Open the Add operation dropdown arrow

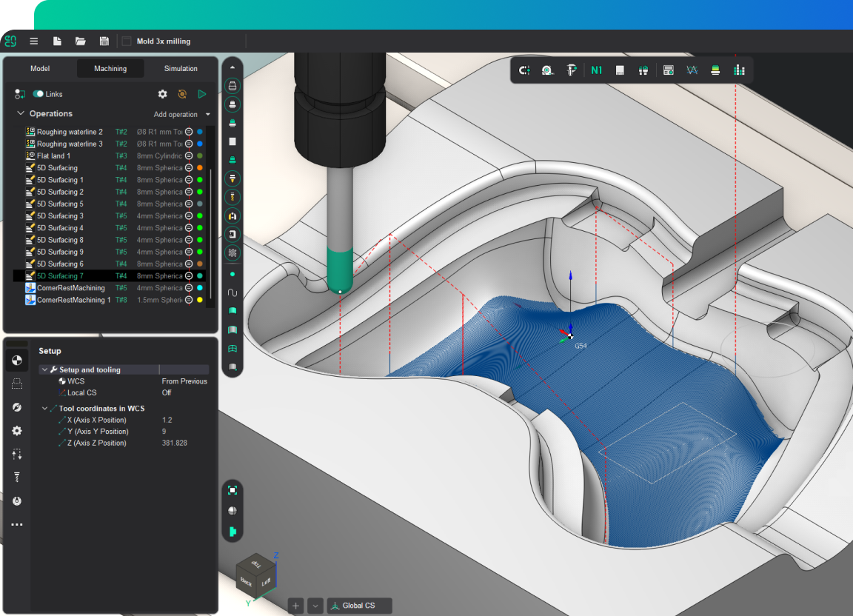click(208, 115)
